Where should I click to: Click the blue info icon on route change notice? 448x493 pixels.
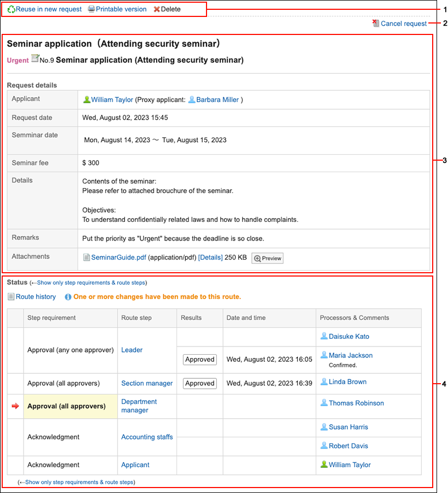pos(68,297)
